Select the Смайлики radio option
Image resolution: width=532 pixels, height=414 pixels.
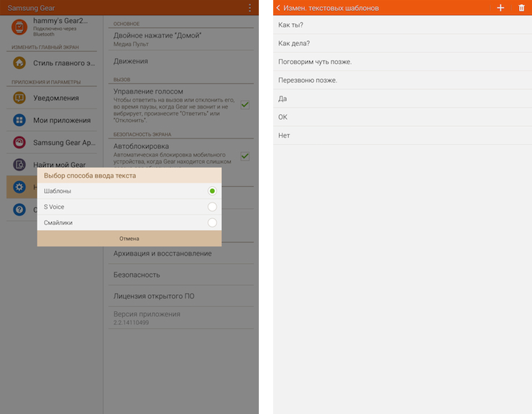pyautogui.click(x=212, y=223)
